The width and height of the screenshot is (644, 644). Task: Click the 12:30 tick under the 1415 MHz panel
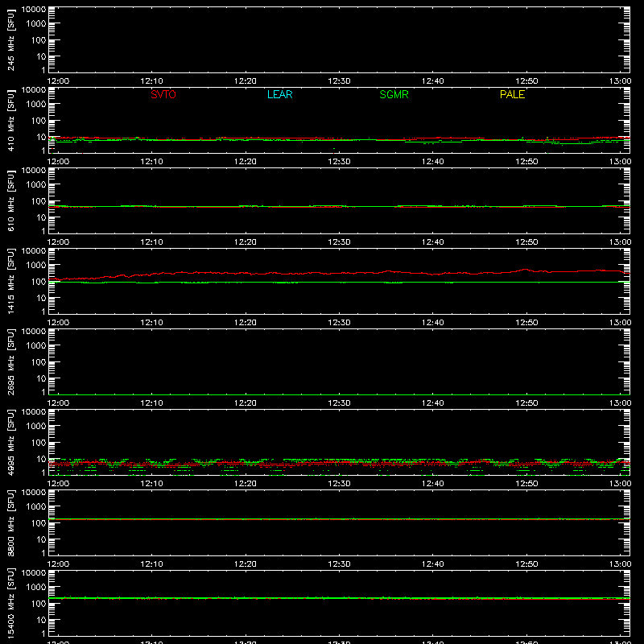tap(339, 323)
